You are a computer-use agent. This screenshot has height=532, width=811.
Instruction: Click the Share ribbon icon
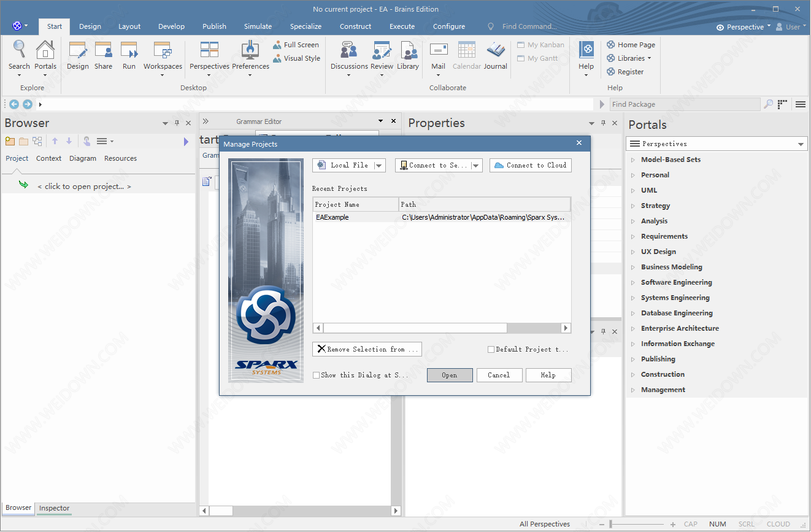coord(104,56)
